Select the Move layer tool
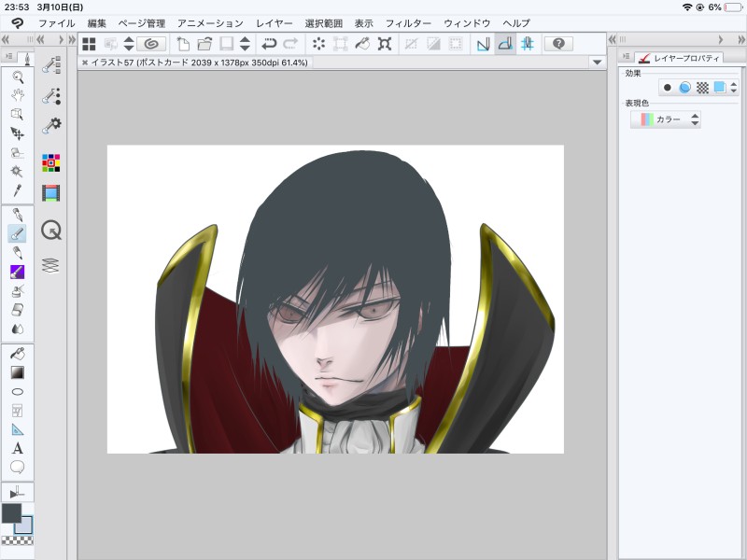Image resolution: width=747 pixels, height=560 pixels. click(18, 133)
